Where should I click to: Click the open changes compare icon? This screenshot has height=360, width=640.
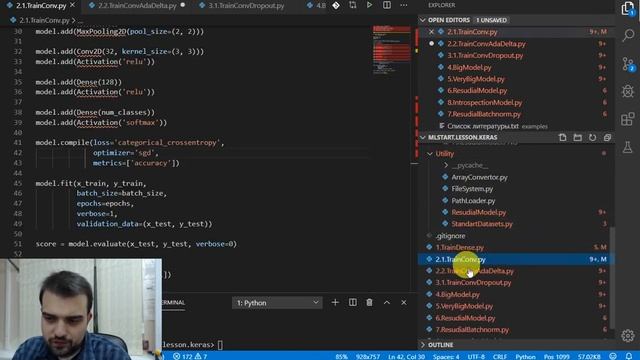point(353,5)
